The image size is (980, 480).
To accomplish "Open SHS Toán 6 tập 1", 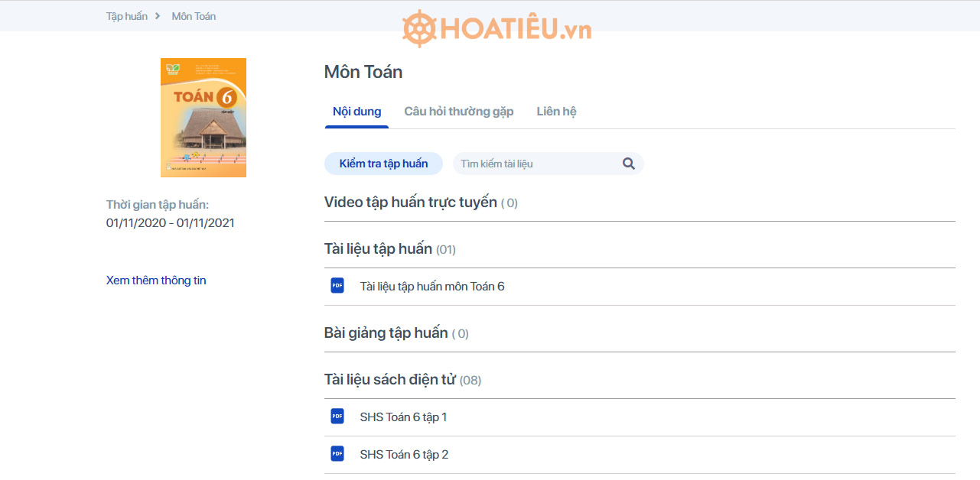I will point(404,417).
